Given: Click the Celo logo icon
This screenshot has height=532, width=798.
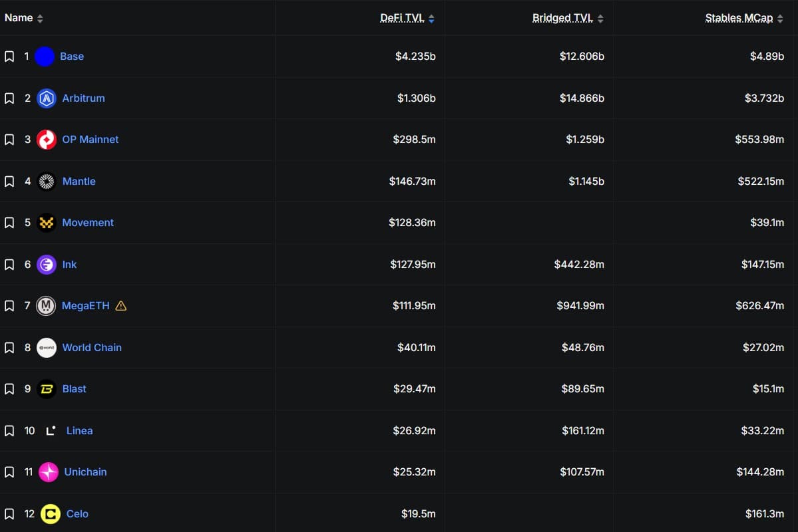Looking at the screenshot, I should (x=51, y=513).
